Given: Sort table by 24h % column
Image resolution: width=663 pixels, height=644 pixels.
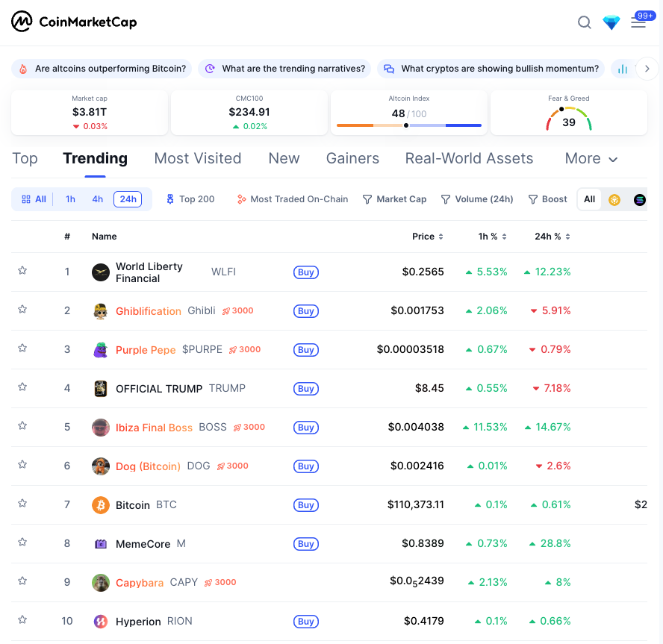Looking at the screenshot, I should (x=552, y=237).
